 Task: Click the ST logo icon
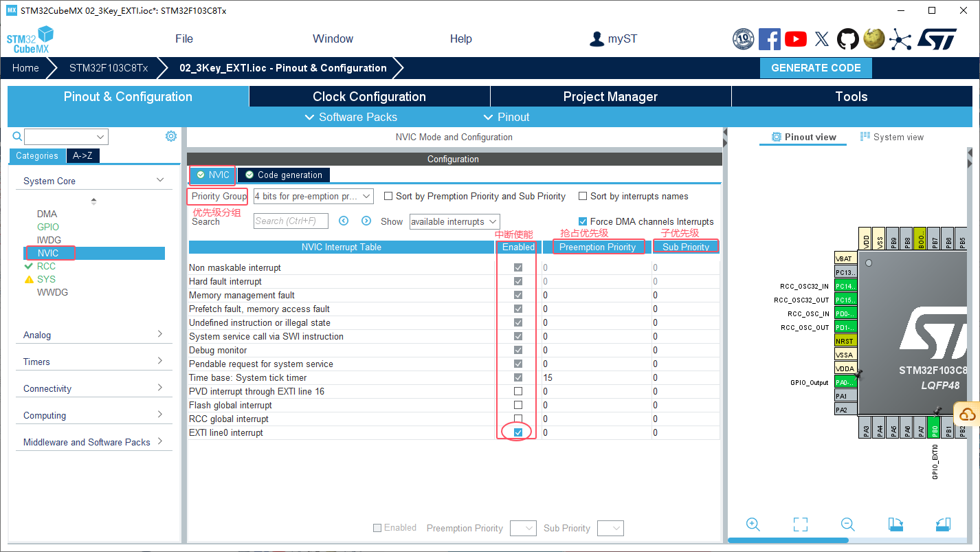937,38
